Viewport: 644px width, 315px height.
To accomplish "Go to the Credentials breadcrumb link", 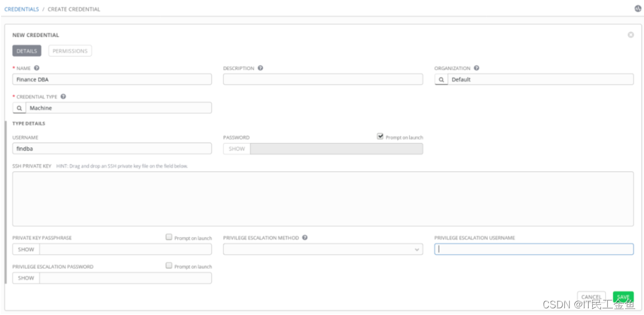I will click(21, 9).
